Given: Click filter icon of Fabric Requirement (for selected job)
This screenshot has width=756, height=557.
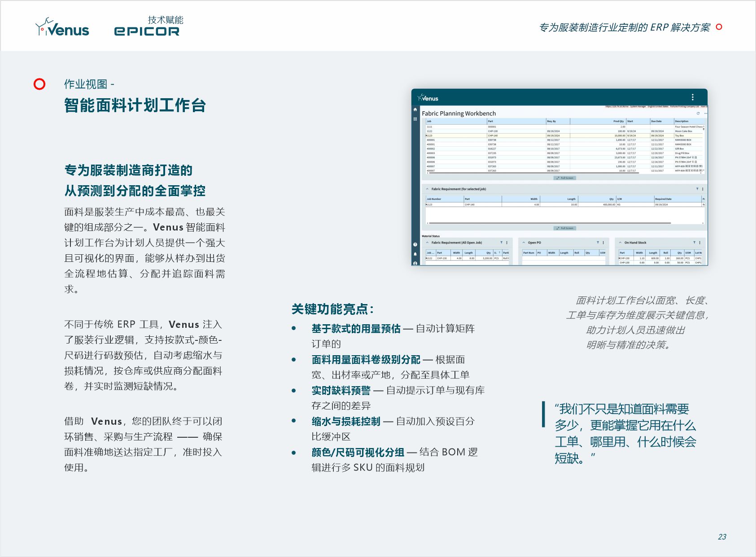Looking at the screenshot, I should pos(697,189).
